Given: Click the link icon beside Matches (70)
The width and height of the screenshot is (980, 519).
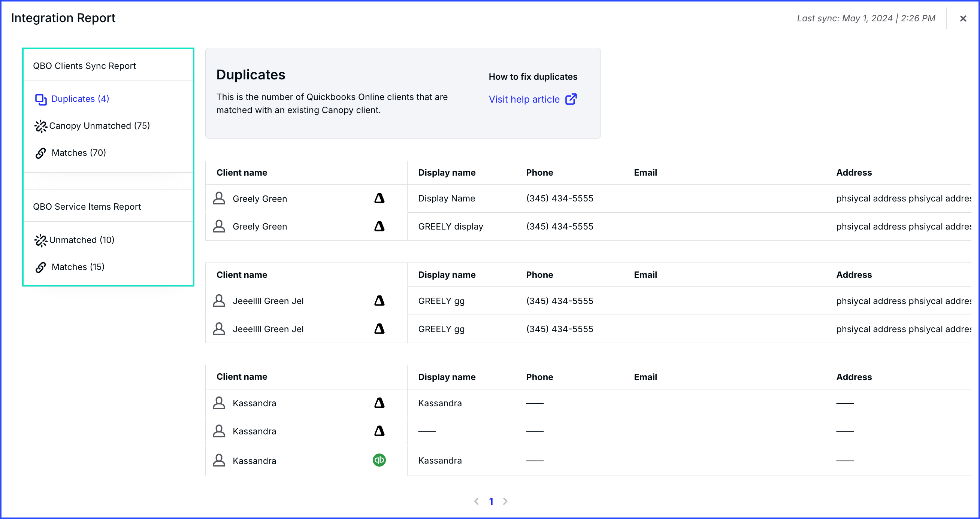Looking at the screenshot, I should [41, 153].
